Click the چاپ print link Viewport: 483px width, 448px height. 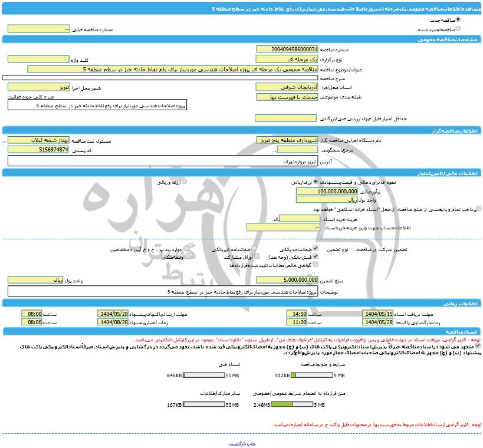(x=251, y=444)
